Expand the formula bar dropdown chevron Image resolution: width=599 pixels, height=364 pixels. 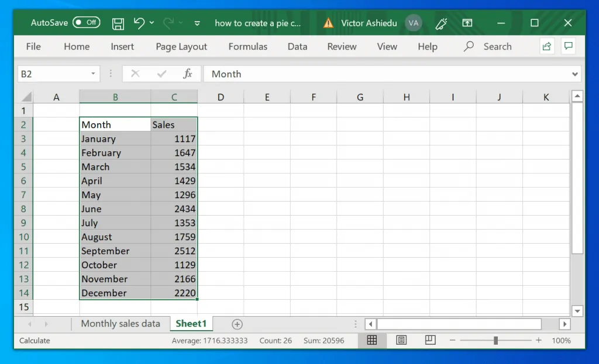pos(575,74)
